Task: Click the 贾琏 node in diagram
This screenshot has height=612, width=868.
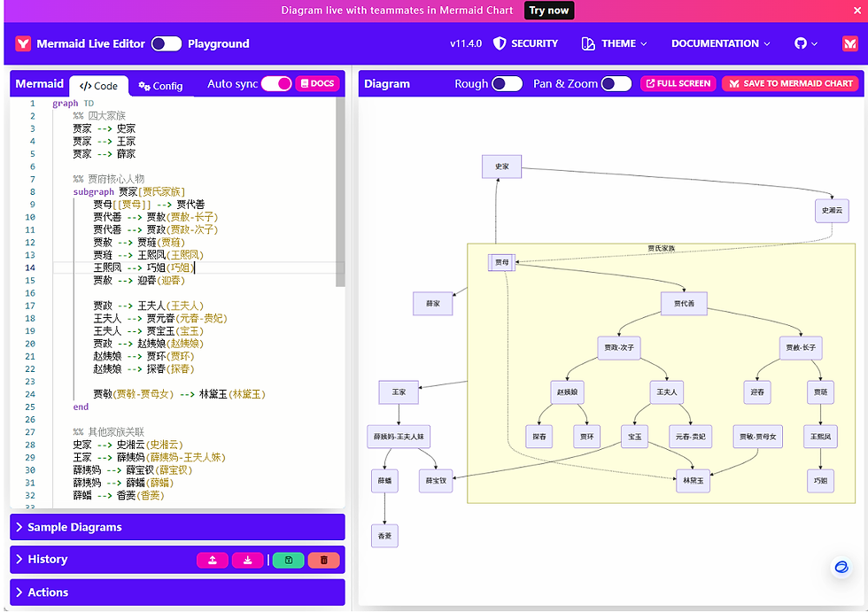Action: click(820, 392)
